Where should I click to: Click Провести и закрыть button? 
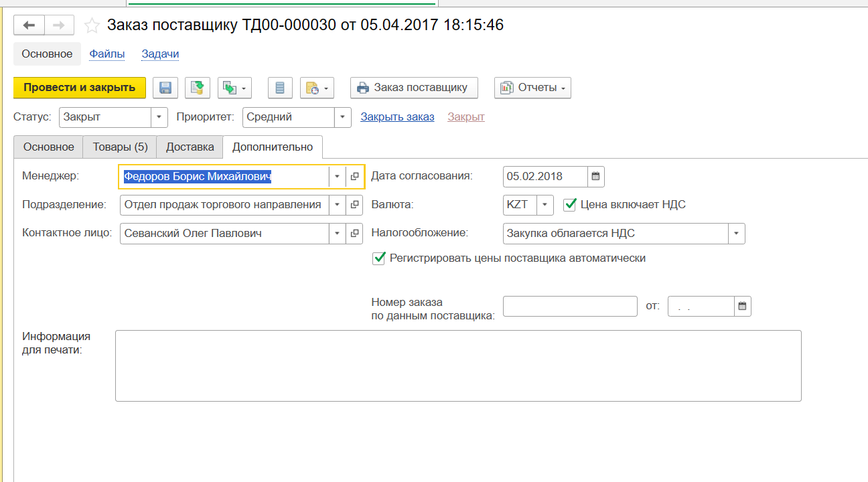[x=80, y=88]
